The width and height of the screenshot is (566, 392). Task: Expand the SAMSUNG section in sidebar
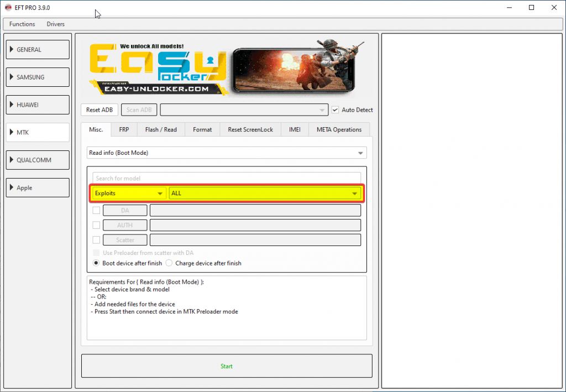[38, 77]
